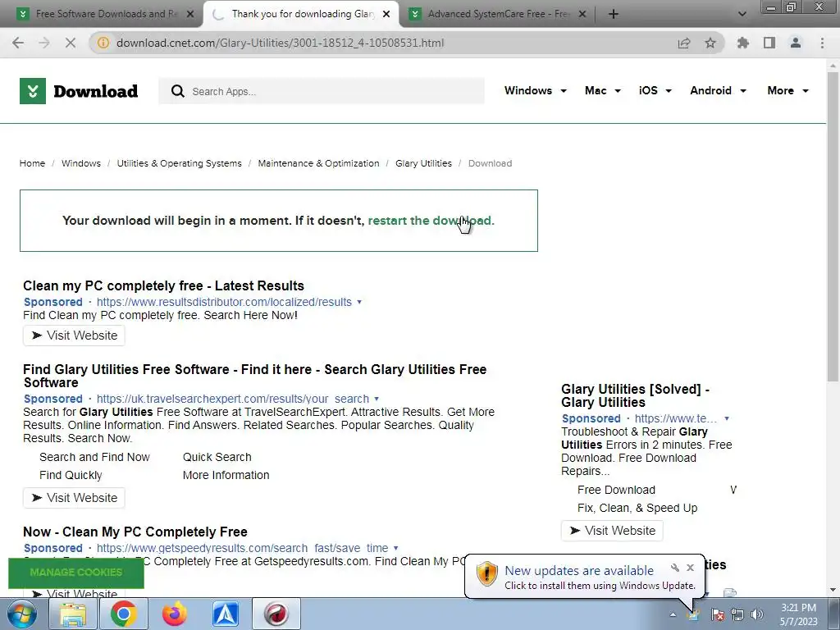Dismiss the Windows Update notification balloon
840x630 pixels.
[x=690, y=568]
